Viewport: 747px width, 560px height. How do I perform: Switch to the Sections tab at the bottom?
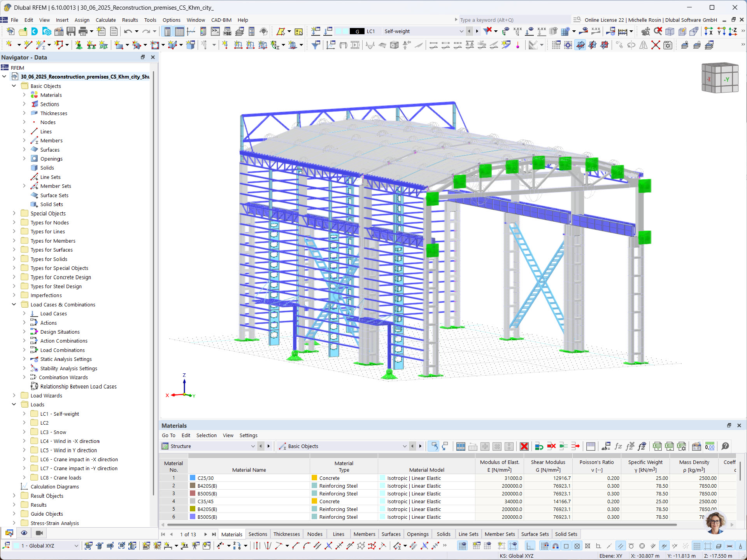[x=258, y=534]
